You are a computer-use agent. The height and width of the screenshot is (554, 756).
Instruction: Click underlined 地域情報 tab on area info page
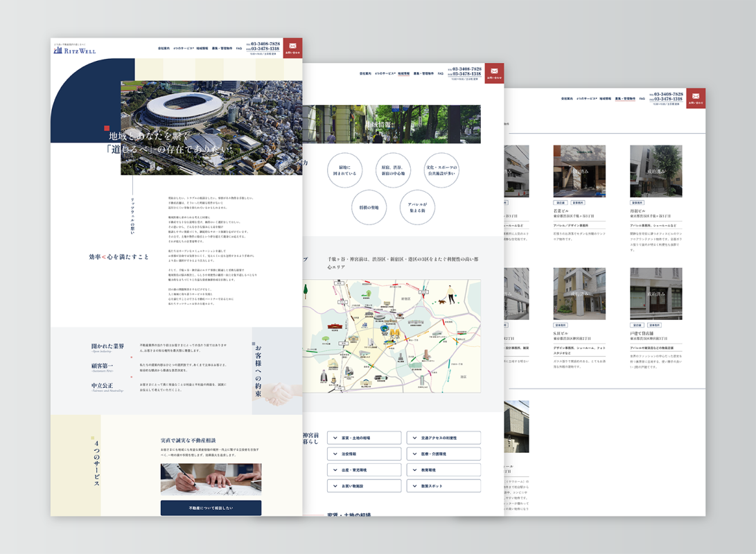tap(403, 73)
